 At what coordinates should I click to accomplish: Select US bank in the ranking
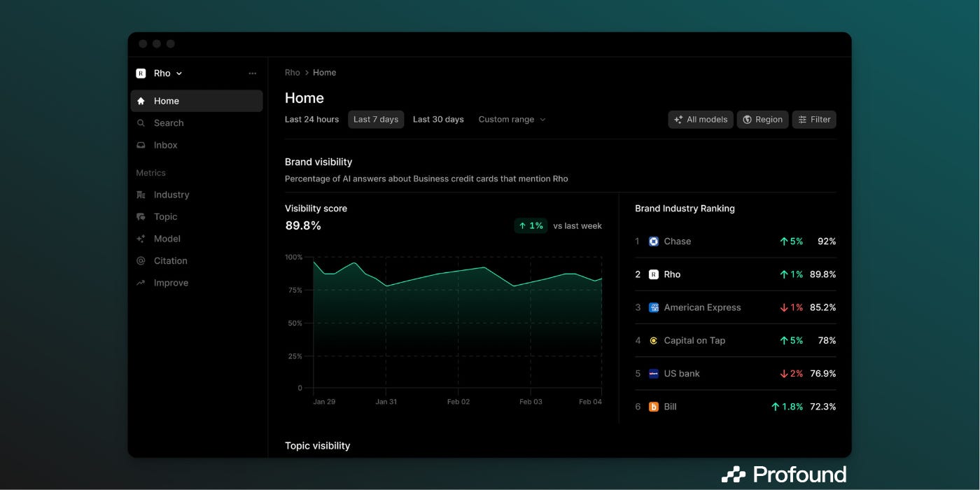point(735,374)
